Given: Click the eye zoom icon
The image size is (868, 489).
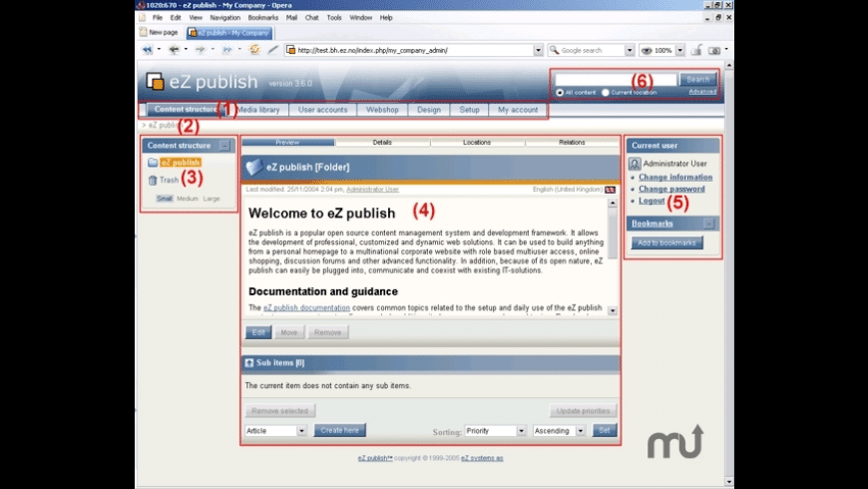Looking at the screenshot, I should coord(647,50).
